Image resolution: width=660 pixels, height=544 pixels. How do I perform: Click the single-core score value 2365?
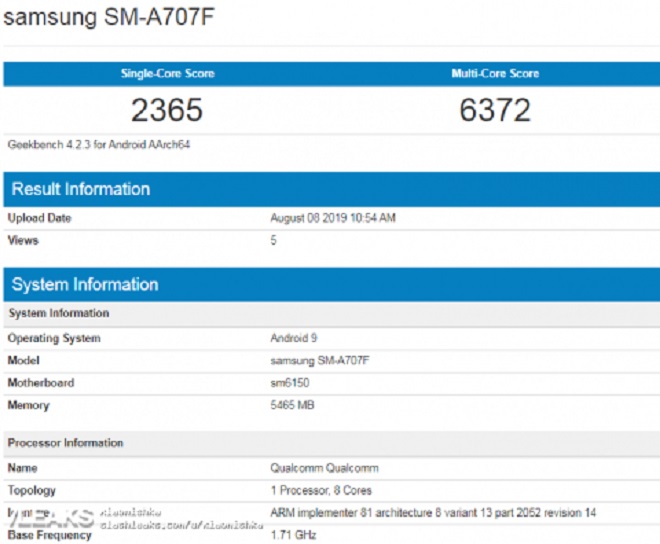[167, 110]
